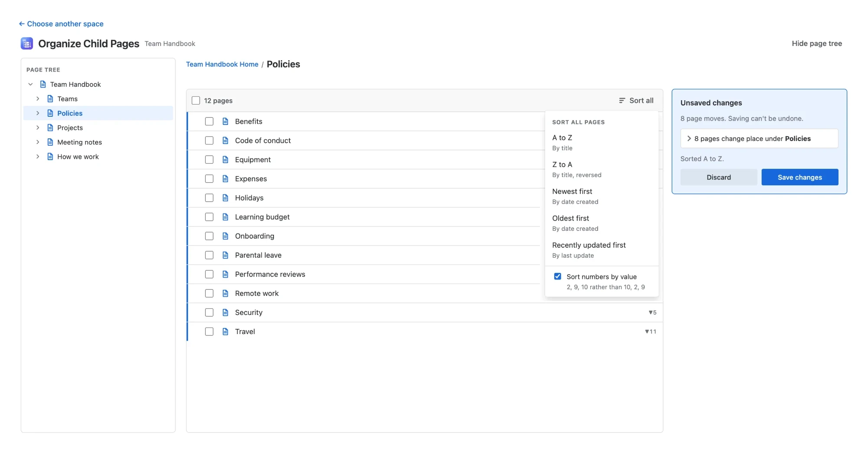Collapse the Team Handbook tree node
Screen dimensions: 868x472
click(30, 84)
